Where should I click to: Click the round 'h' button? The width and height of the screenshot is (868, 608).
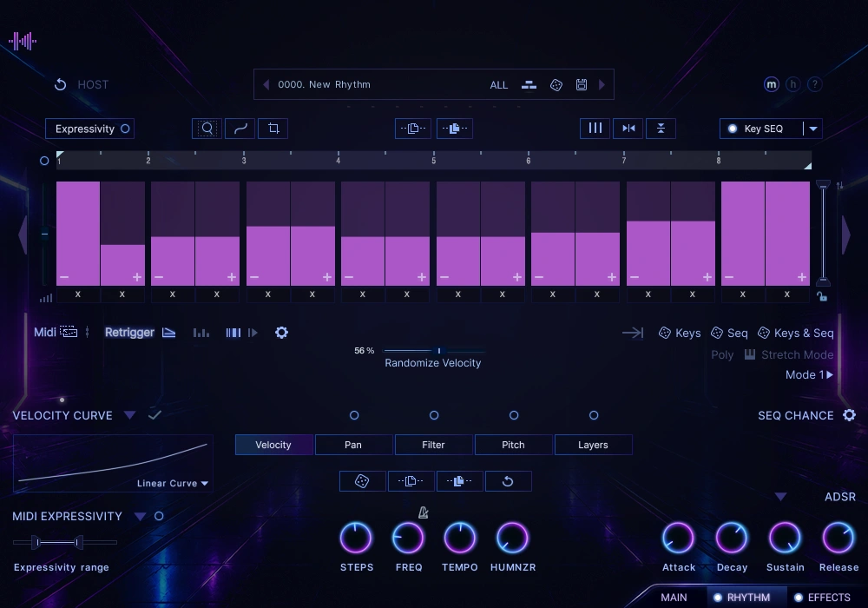[792, 84]
